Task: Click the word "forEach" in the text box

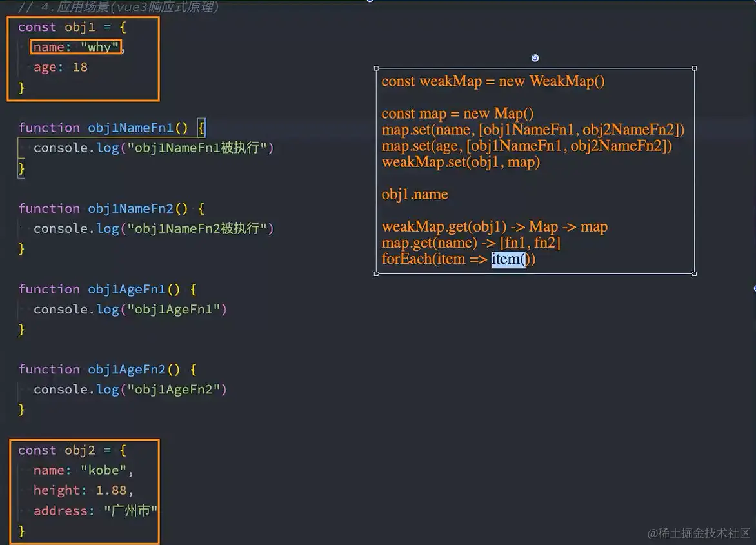Action: click(407, 259)
